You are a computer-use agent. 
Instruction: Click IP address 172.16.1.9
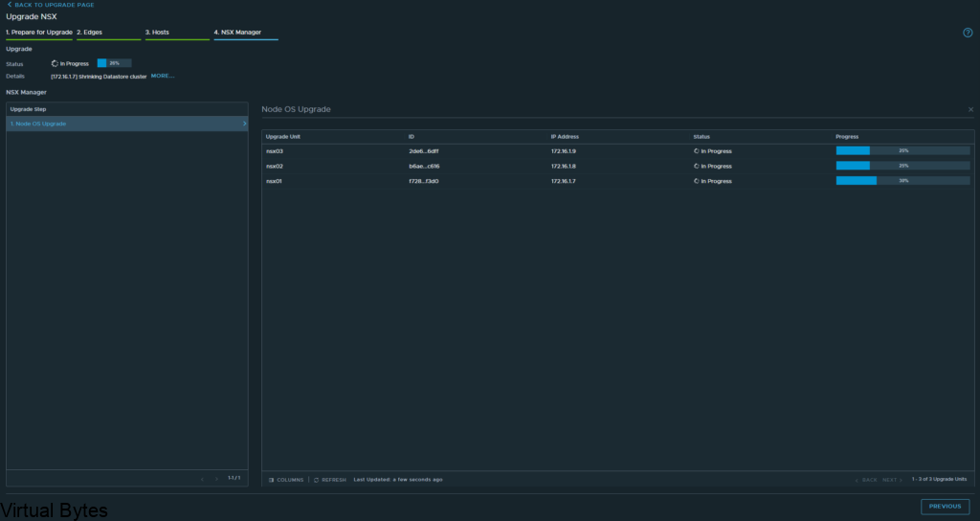(x=563, y=151)
